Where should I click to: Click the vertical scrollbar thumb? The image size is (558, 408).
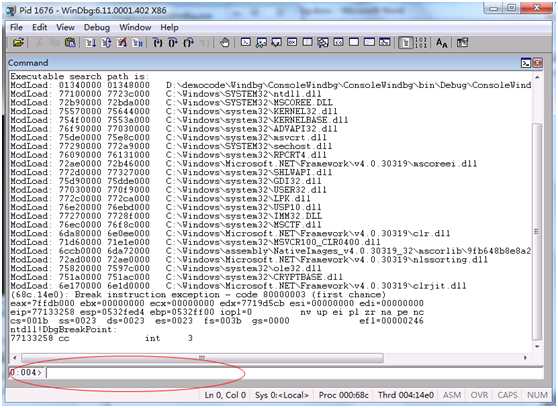click(537, 231)
